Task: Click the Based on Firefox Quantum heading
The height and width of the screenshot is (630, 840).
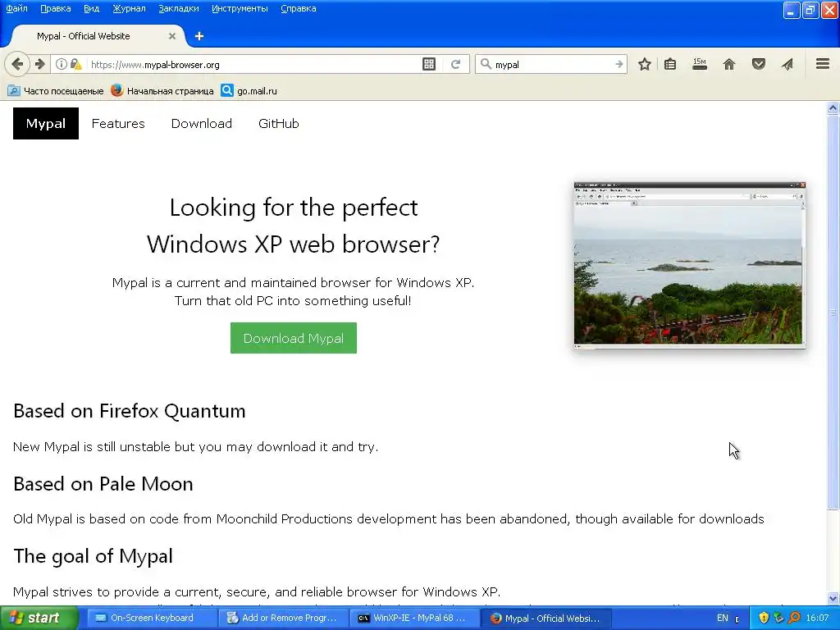Action: click(x=130, y=411)
